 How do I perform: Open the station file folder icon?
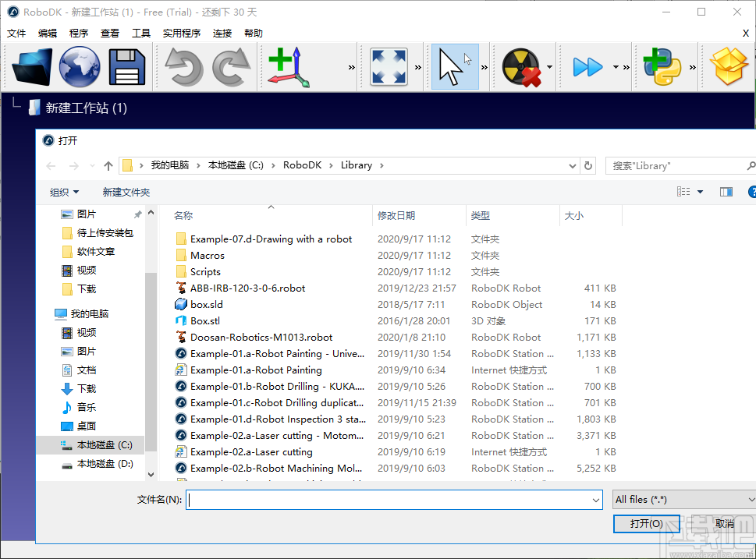[x=31, y=67]
